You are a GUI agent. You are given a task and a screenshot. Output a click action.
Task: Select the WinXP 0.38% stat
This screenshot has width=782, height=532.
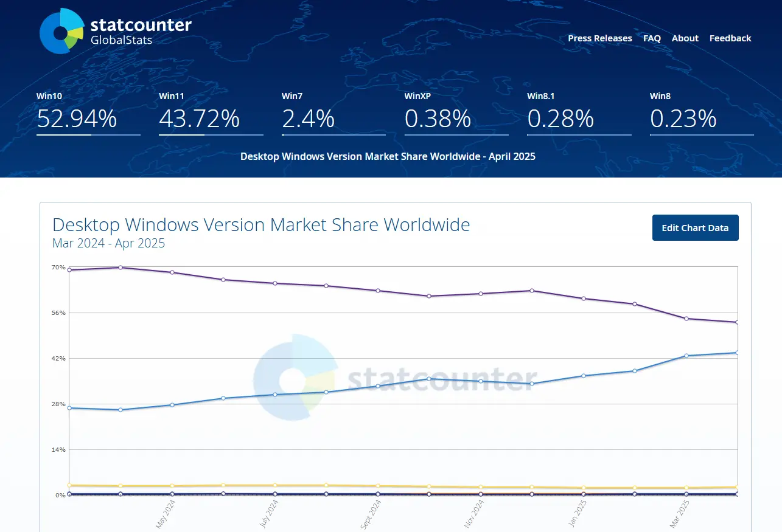pos(456,112)
